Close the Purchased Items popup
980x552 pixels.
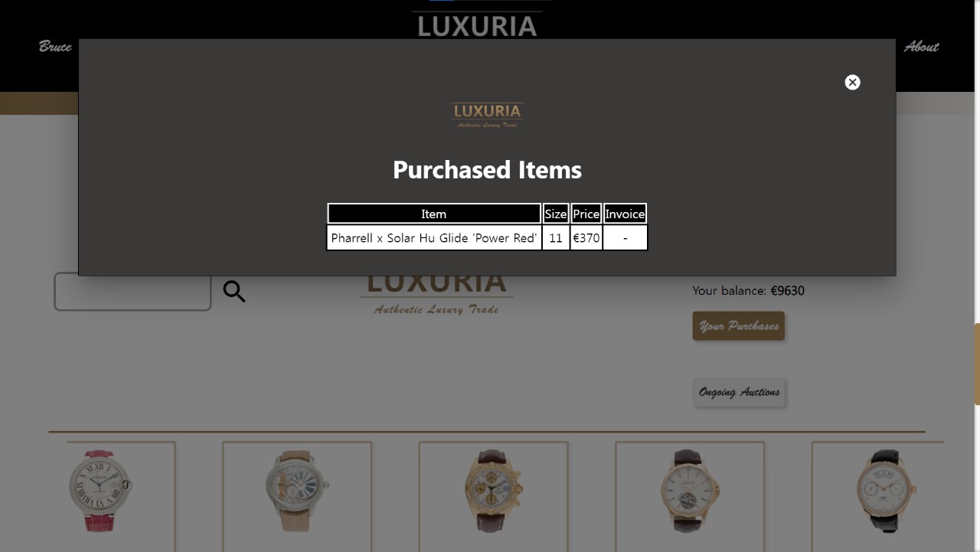[x=852, y=82]
